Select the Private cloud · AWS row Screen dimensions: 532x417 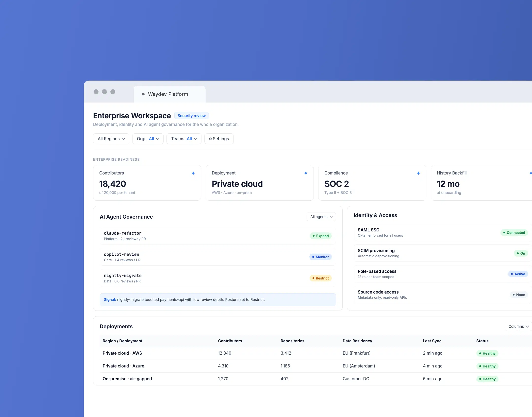pyautogui.click(x=316, y=353)
